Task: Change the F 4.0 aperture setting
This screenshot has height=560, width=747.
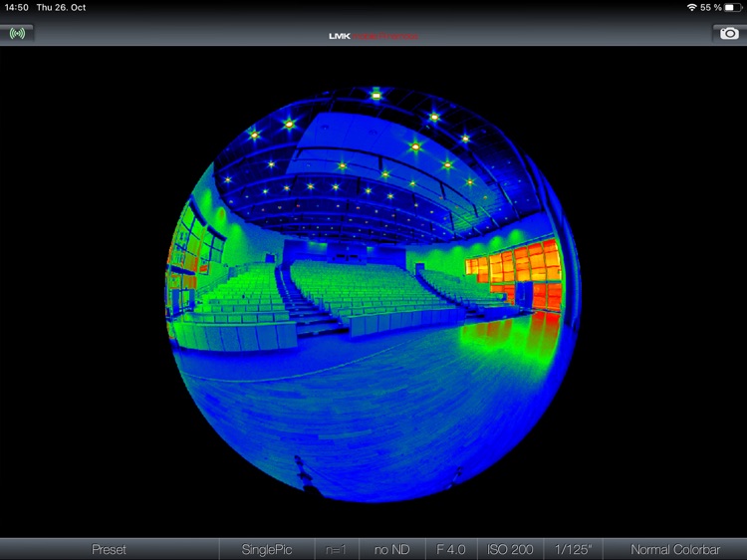Action: coord(451,549)
